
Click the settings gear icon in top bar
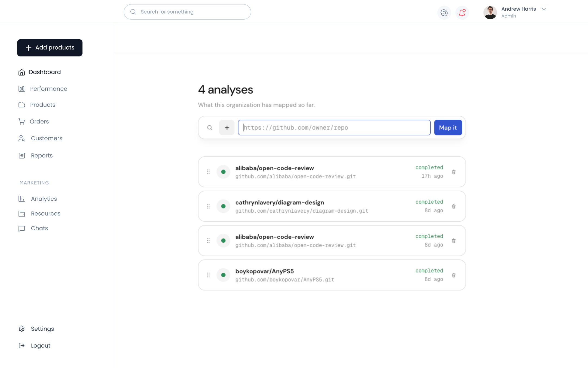[444, 13]
